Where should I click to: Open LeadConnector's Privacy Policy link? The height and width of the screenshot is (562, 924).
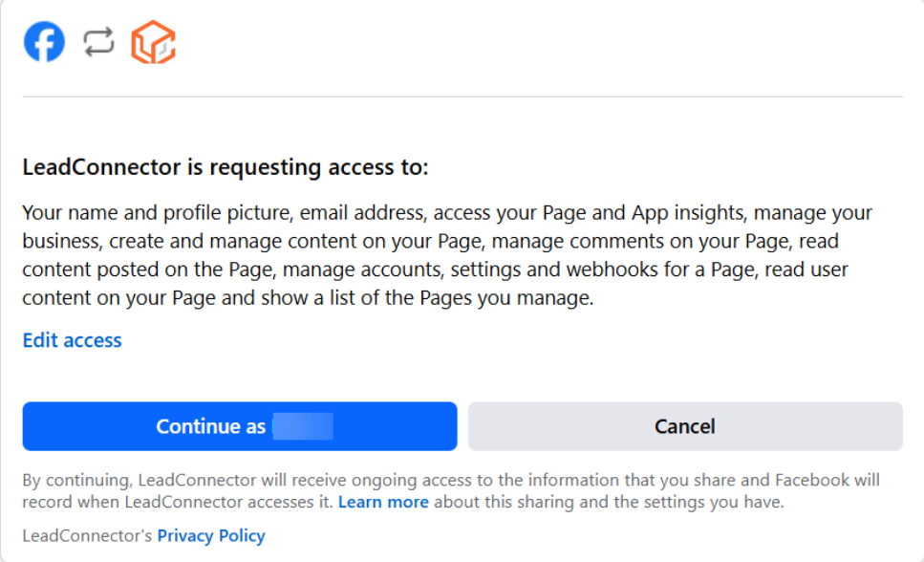211,536
